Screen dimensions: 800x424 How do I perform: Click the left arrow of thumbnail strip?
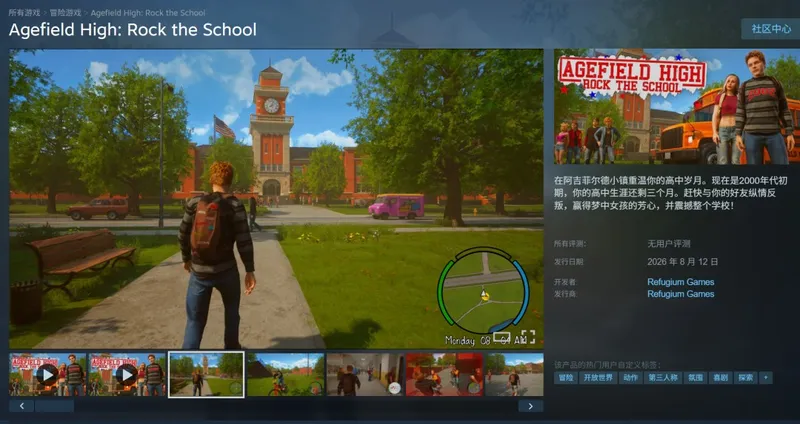[21, 406]
